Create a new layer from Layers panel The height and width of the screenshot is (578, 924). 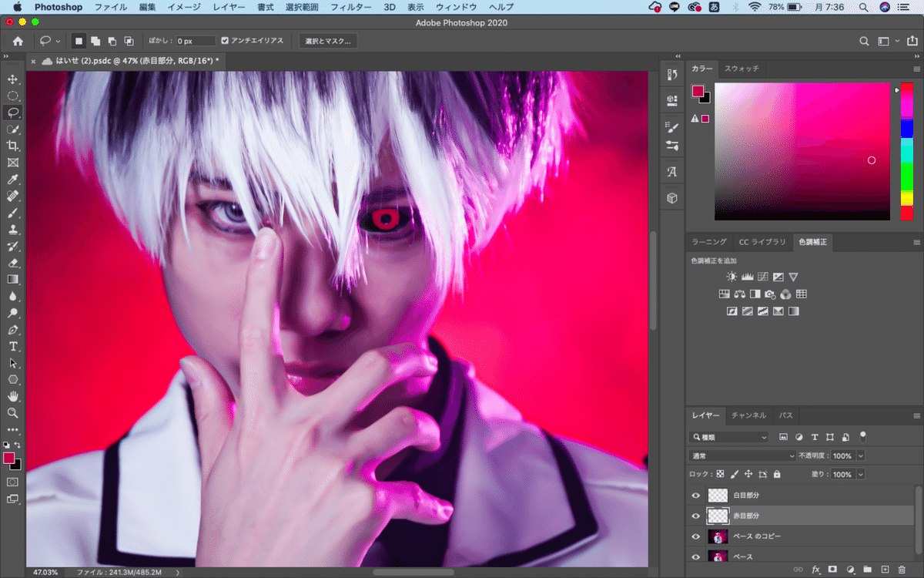(885, 570)
